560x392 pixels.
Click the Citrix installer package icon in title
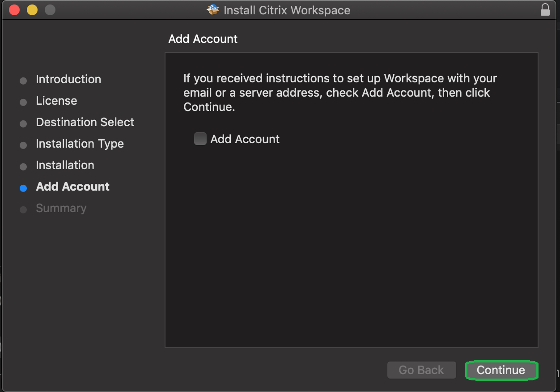[x=213, y=9]
